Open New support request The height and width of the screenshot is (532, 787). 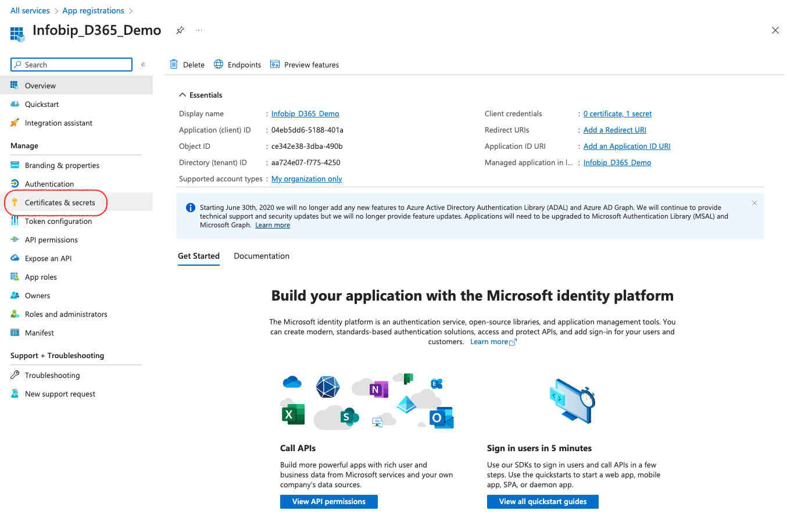(x=76, y=394)
